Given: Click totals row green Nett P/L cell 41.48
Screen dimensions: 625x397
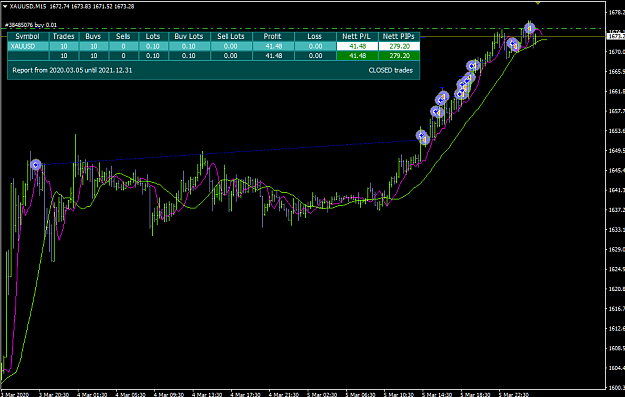Looking at the screenshot, I should 357,56.
